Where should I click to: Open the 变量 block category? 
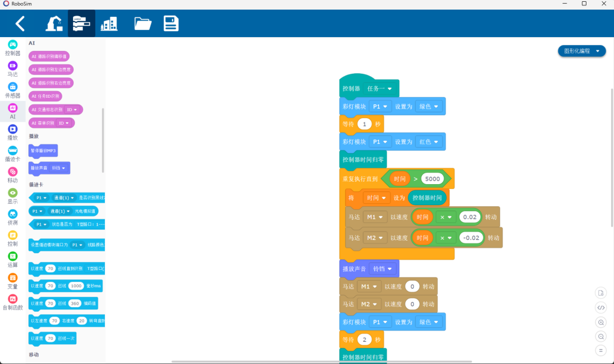pos(13,281)
